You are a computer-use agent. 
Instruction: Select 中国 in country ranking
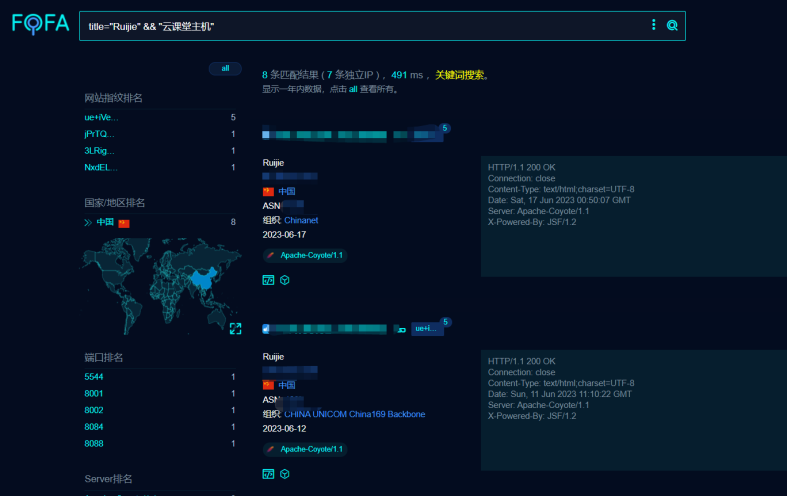[x=105, y=222]
